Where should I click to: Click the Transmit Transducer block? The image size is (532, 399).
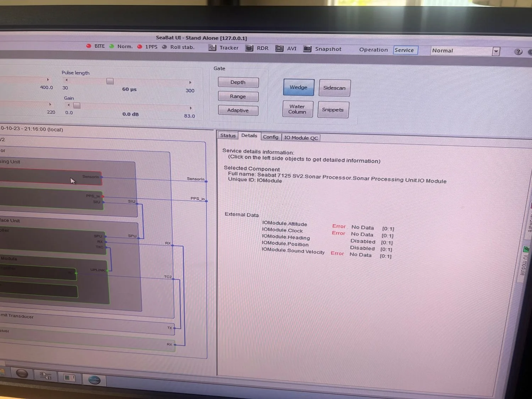point(87,323)
